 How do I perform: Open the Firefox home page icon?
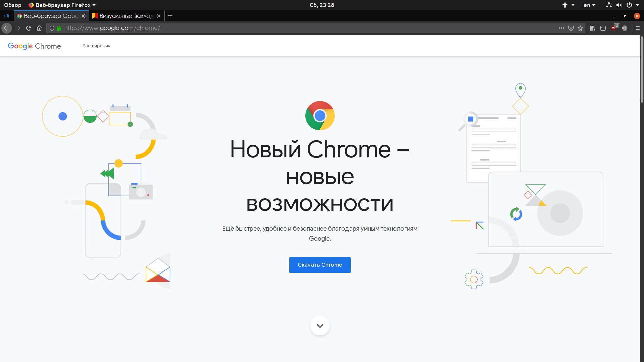(x=39, y=28)
